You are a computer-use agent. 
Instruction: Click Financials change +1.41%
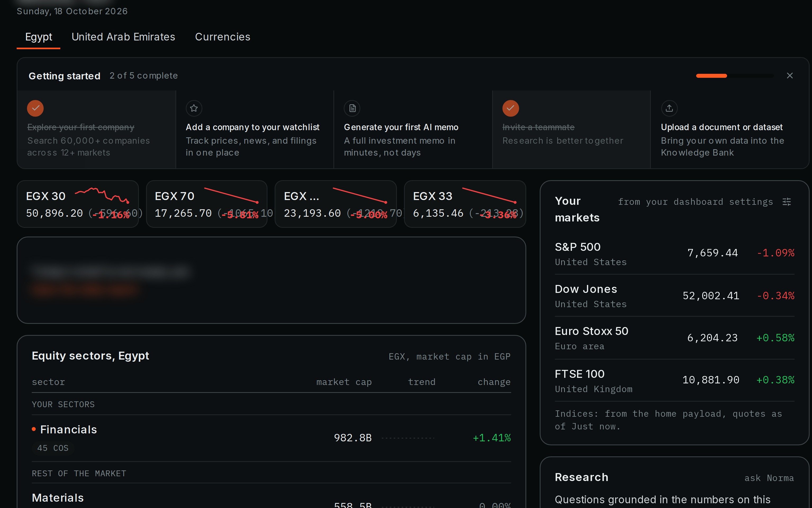tap(492, 438)
